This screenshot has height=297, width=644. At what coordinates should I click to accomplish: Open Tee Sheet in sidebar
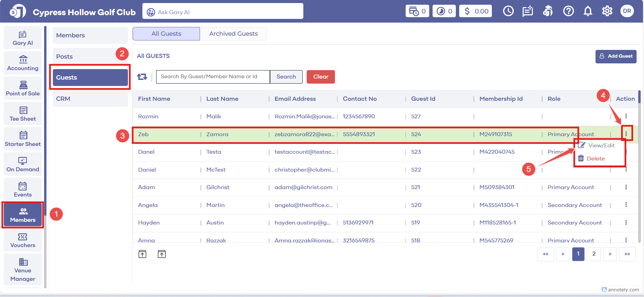pos(23,114)
